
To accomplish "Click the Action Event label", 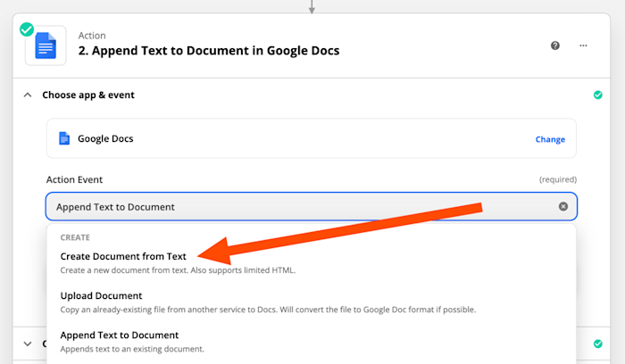I will point(74,179).
